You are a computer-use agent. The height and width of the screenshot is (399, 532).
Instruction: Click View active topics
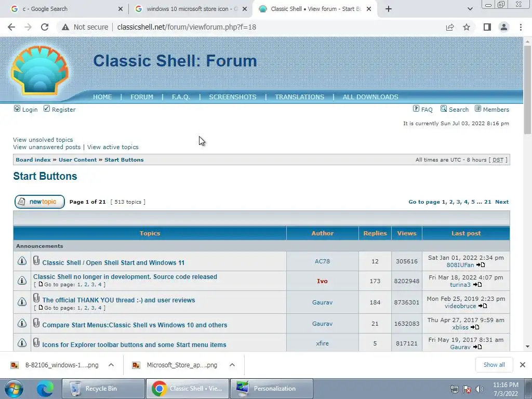(113, 147)
